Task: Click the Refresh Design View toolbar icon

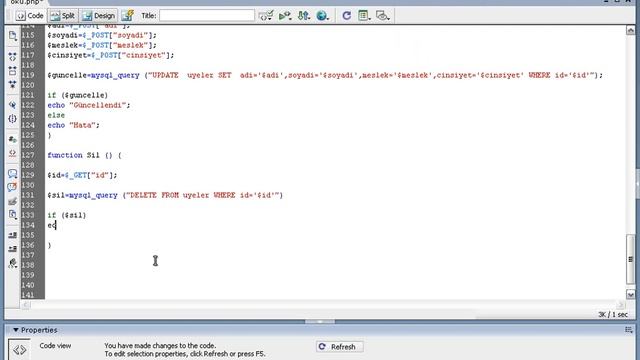Action: click(347, 16)
